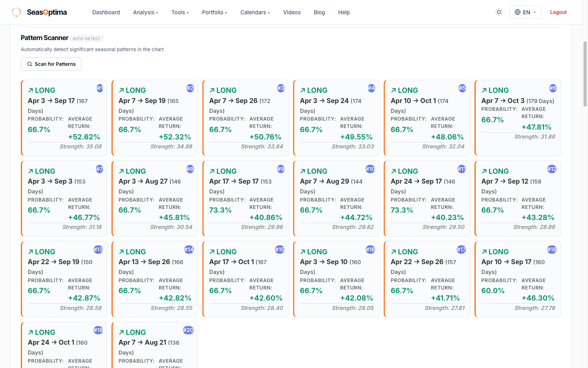Click the #15 rank badge

tap(280, 249)
